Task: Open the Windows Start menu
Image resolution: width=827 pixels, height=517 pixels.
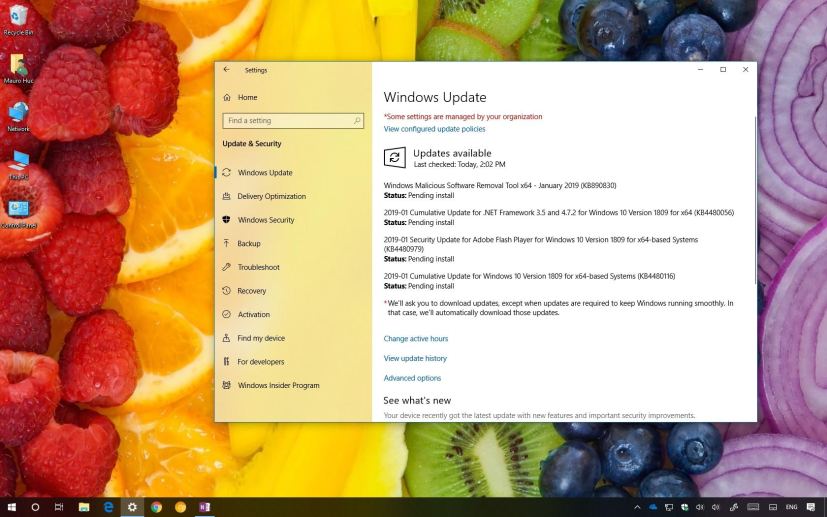Action: 11,508
